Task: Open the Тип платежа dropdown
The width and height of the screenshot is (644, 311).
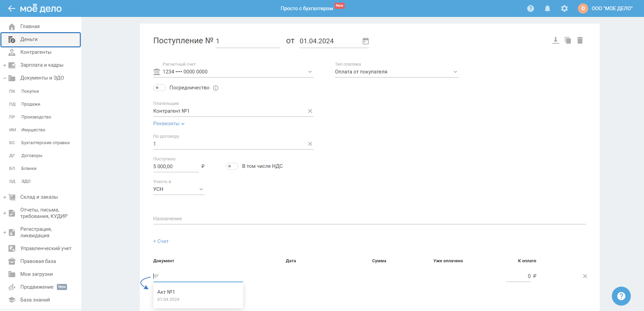Action: pos(455,72)
